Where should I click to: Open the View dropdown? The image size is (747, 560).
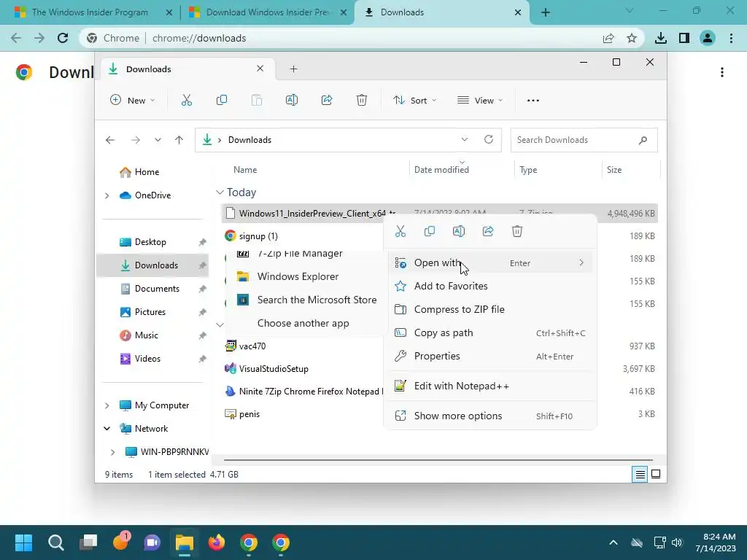(480, 101)
